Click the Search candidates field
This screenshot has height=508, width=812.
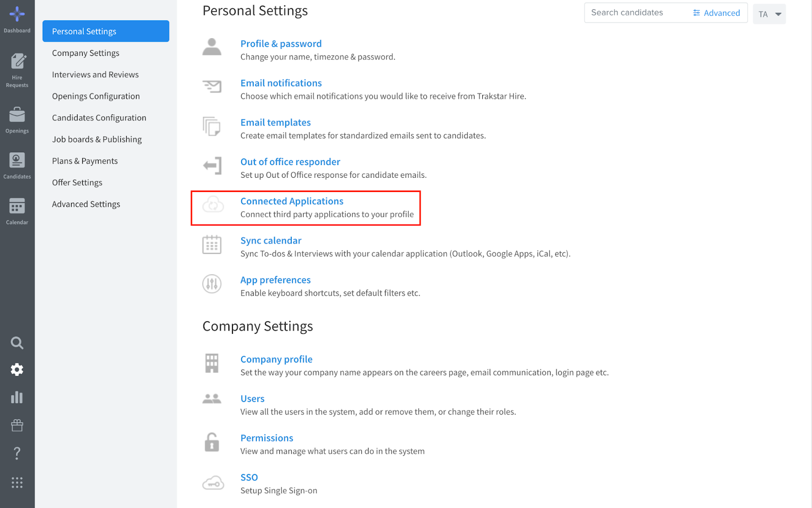click(637, 13)
